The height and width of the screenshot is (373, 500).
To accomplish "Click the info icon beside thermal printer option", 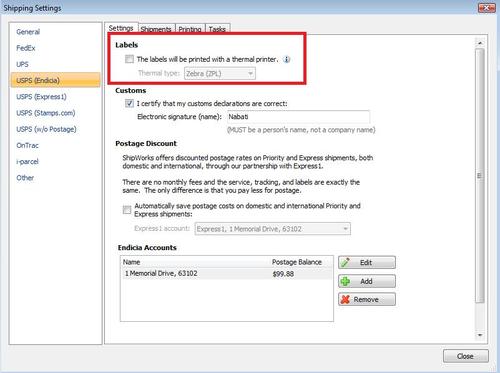I will (286, 59).
